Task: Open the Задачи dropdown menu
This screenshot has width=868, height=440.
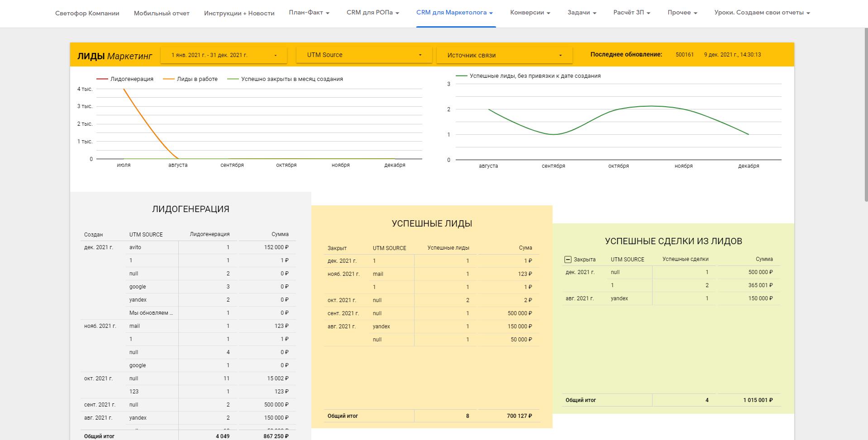Action: [582, 13]
